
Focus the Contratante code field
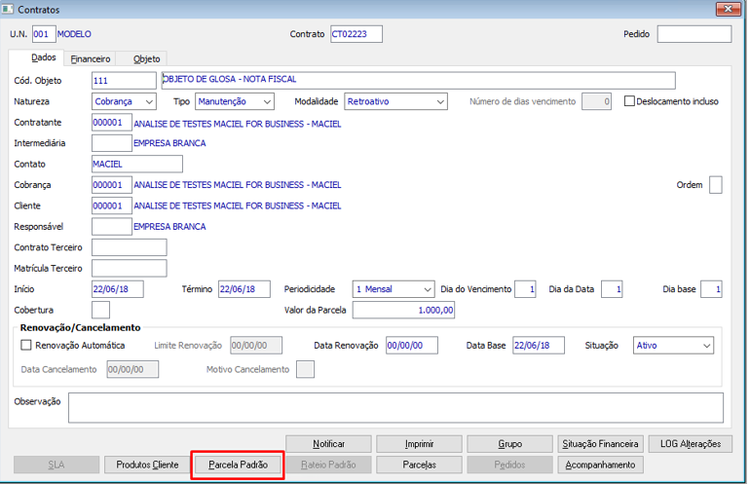[x=111, y=122]
